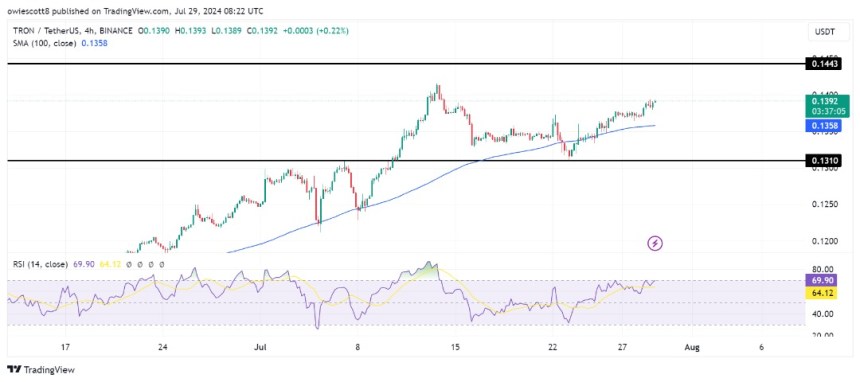Click the date label 24 on the time axis
Image resolution: width=860 pixels, height=382 pixels.
(x=162, y=347)
